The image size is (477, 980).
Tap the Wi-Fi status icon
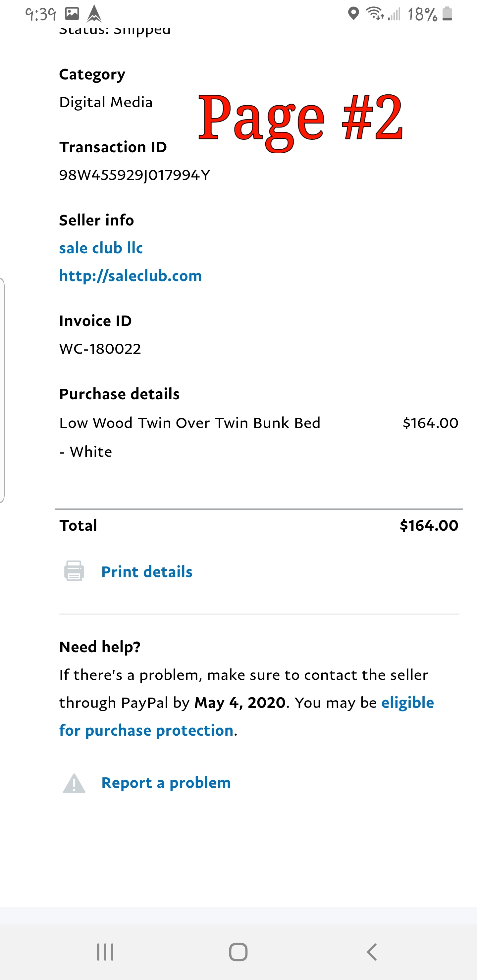(375, 14)
